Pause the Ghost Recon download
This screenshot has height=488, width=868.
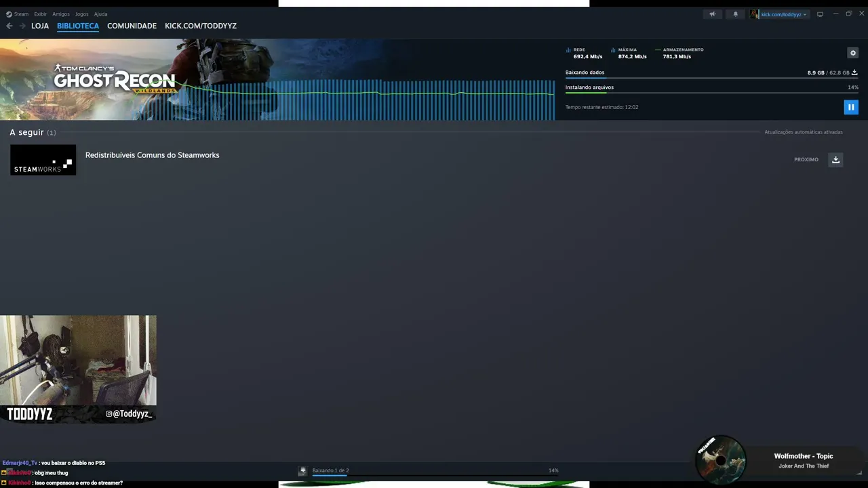tap(851, 107)
